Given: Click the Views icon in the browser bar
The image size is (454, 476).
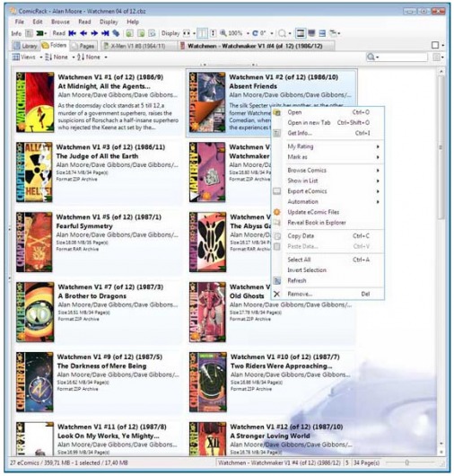Looking at the screenshot, I should (x=16, y=57).
